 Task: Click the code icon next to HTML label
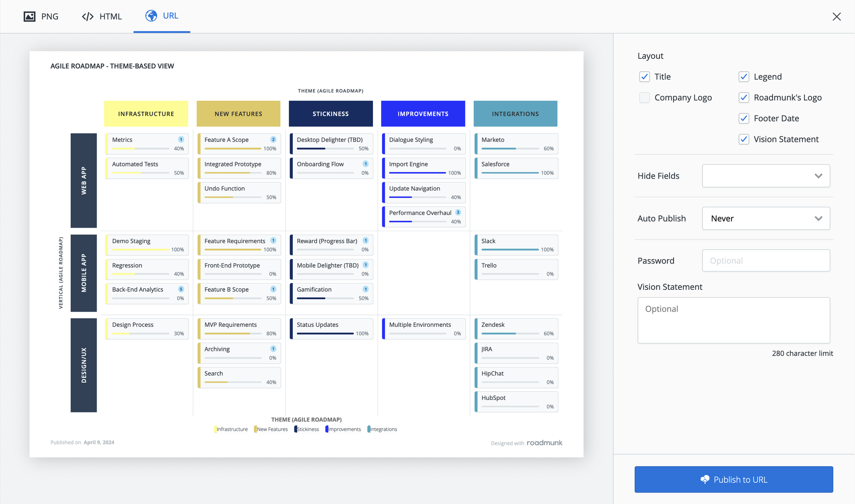tap(87, 16)
